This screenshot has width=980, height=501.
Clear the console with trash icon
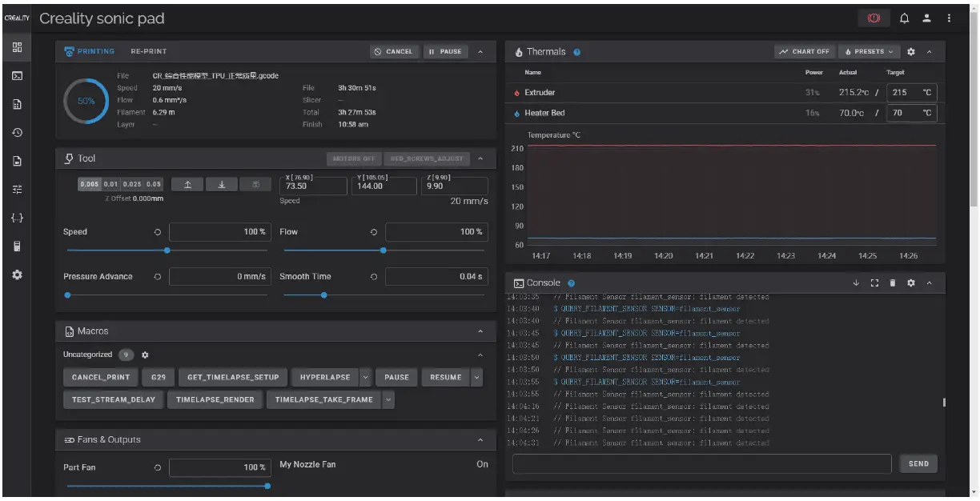pyautogui.click(x=893, y=283)
